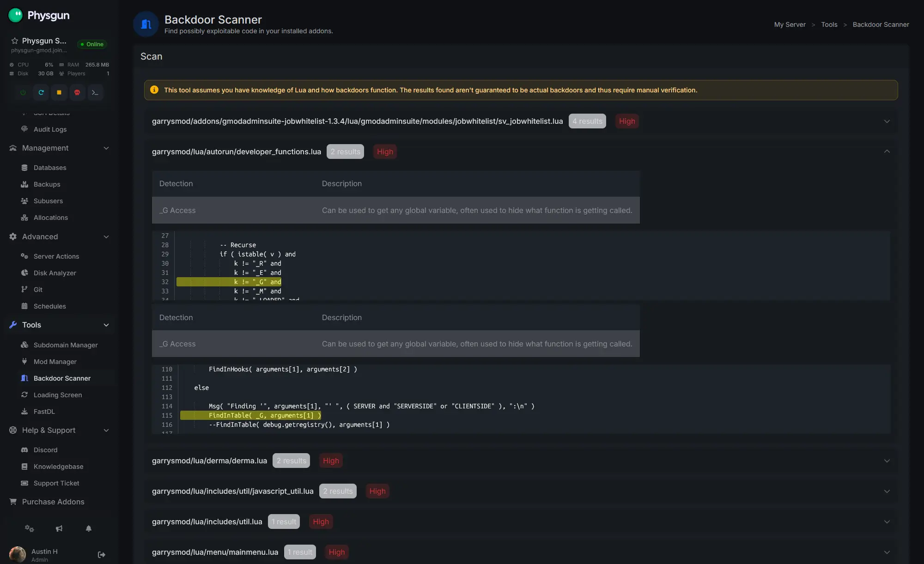Open a Support Ticket
924x564 pixels.
tap(56, 483)
